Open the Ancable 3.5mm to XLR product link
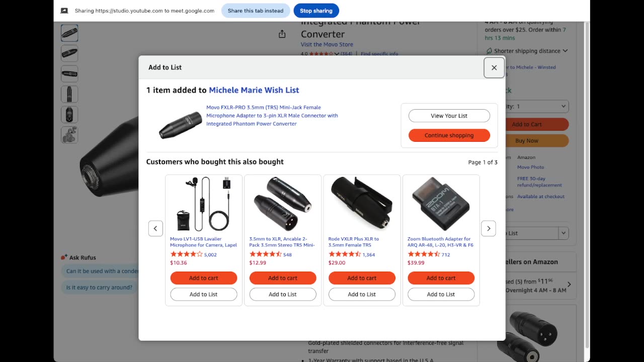The height and width of the screenshot is (362, 644). click(282, 242)
